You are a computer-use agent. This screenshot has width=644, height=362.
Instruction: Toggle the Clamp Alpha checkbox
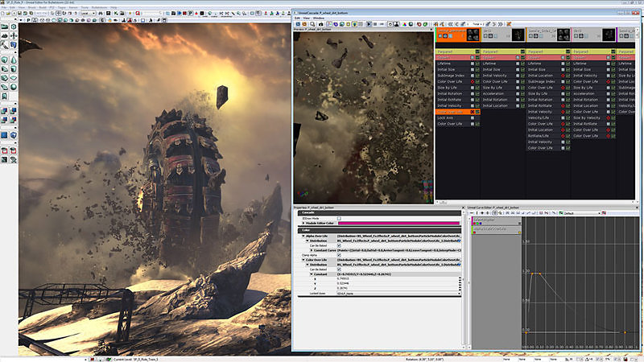[339, 254]
